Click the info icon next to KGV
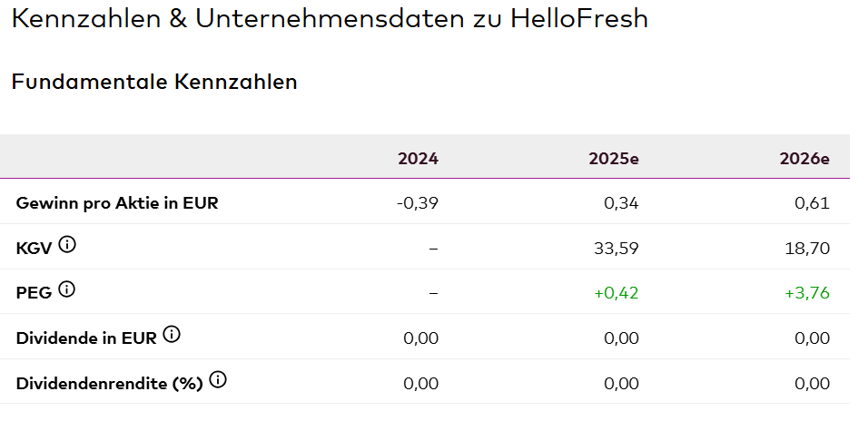 click(67, 244)
